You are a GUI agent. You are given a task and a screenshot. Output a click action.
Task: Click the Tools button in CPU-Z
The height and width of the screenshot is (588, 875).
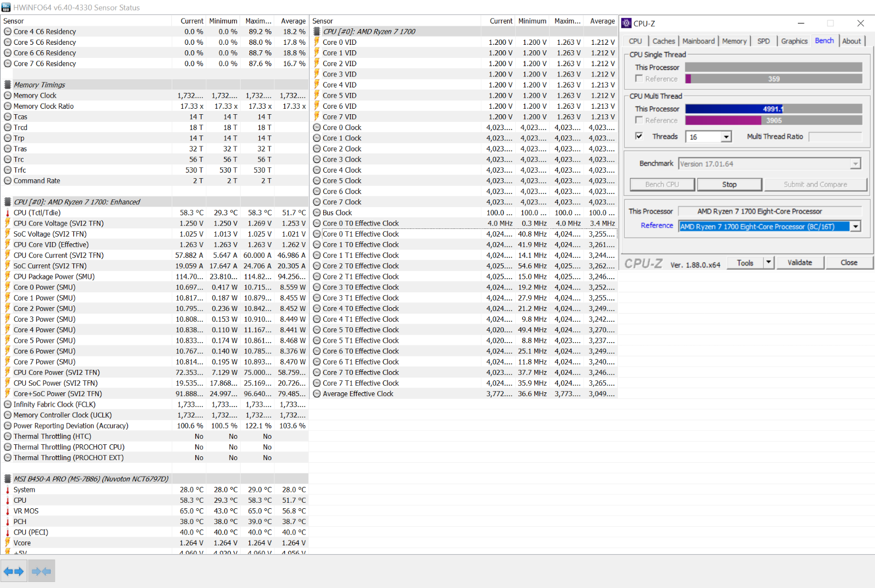coord(745,263)
